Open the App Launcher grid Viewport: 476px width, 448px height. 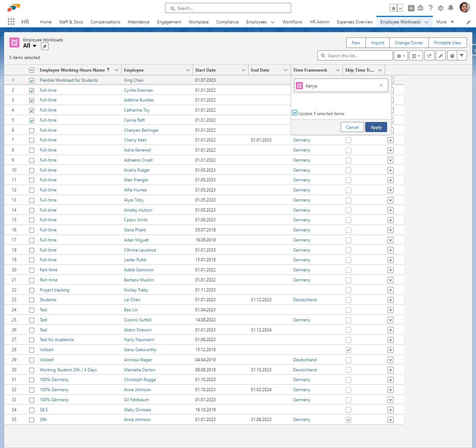pyautogui.click(x=11, y=22)
